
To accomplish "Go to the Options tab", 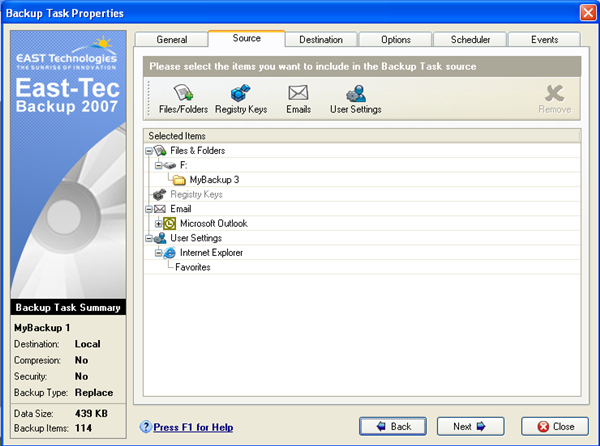I will click(x=396, y=39).
